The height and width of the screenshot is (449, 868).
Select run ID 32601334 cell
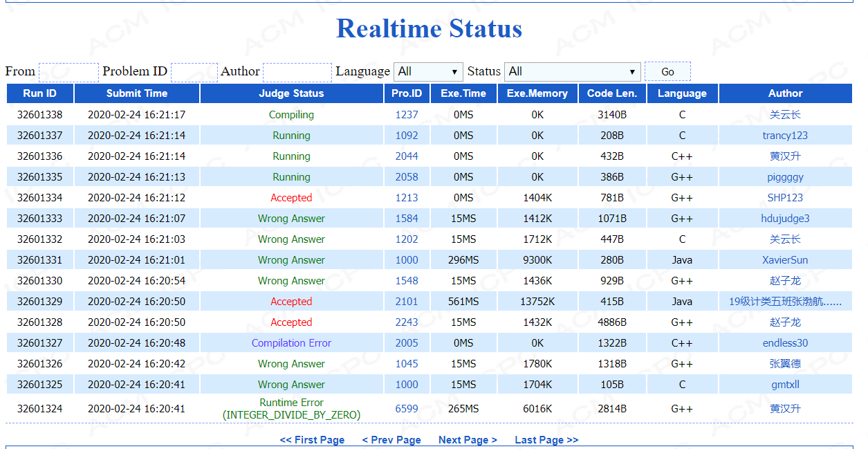point(40,198)
